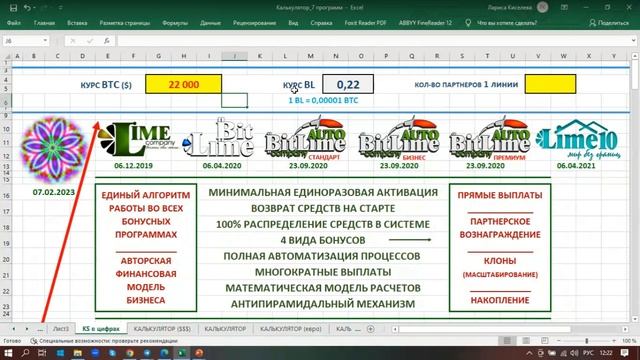
Task: Click the Поделиться share button
Action: (609, 23)
